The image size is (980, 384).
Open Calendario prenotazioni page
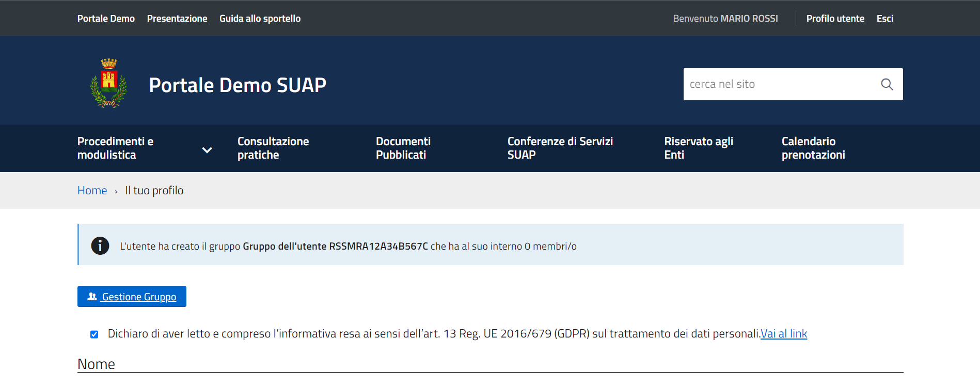coord(813,148)
